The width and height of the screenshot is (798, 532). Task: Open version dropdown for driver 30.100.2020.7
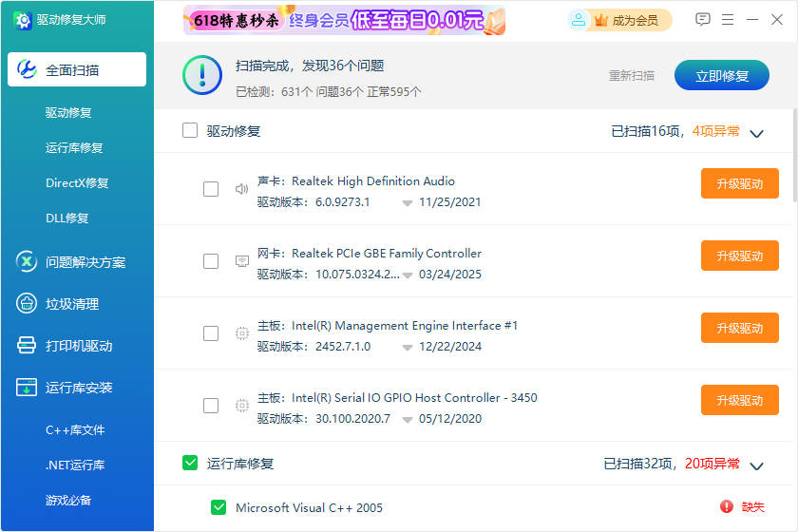[408, 420]
